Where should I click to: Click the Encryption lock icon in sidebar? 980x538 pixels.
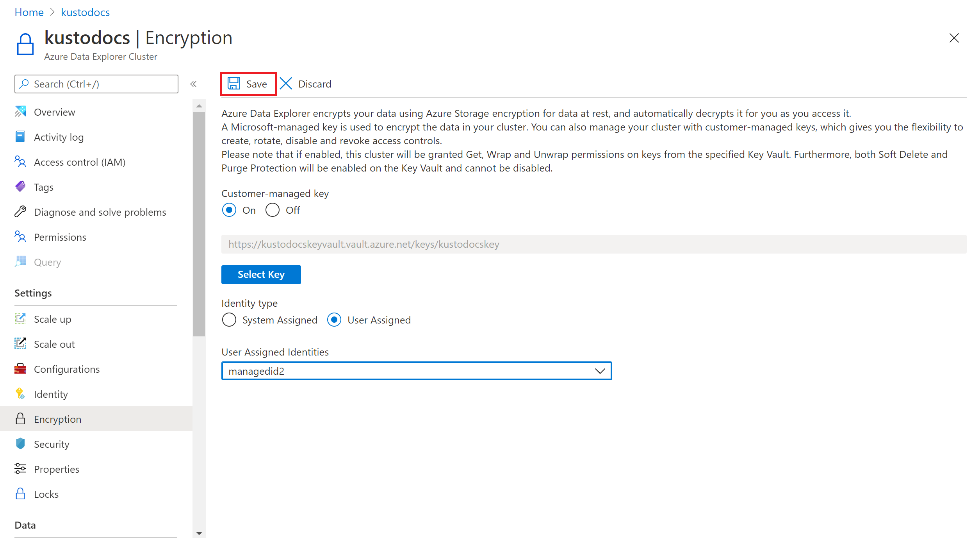coord(21,419)
